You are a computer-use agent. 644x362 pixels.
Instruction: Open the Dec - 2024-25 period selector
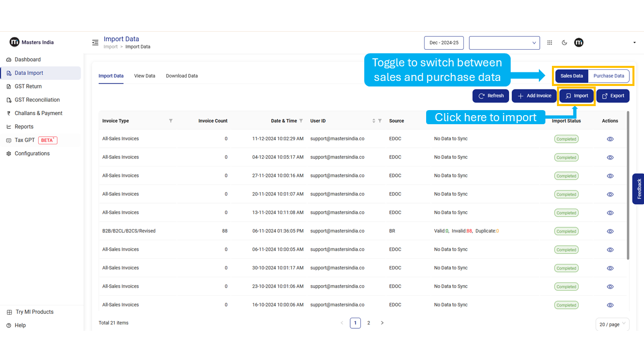[444, 43]
